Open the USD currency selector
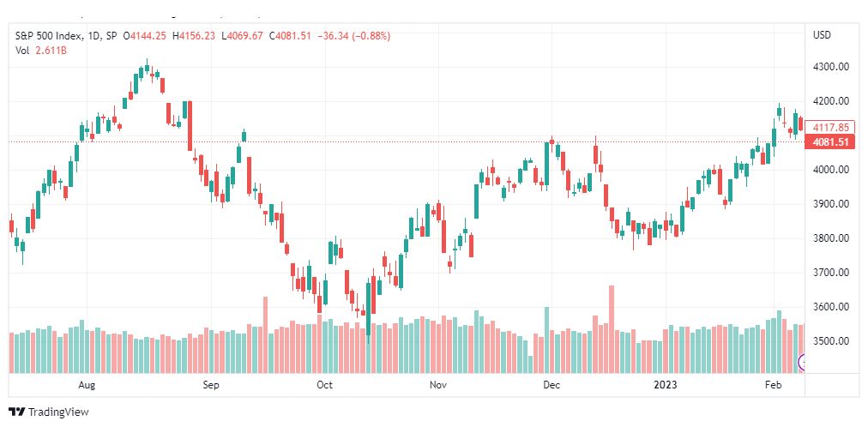 tap(822, 35)
